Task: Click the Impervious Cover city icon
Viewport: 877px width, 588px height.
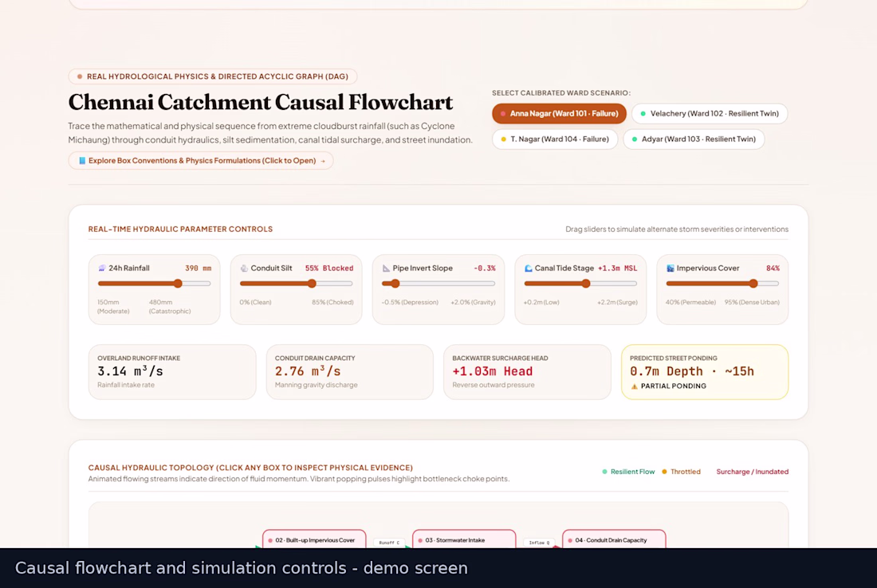Action: pos(670,269)
